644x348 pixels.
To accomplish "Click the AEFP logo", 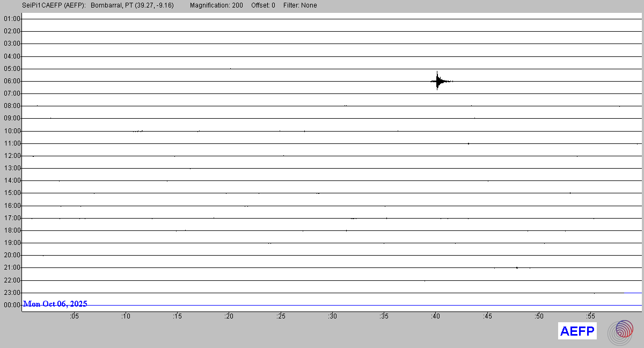I will tap(577, 331).
